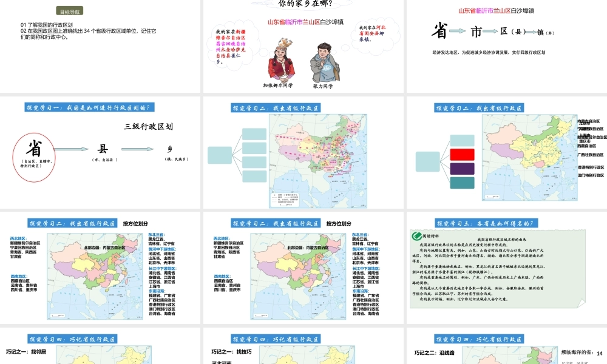This screenshot has width=607, height=364.
Task: Select the objective text starting 01 了解我国的行政区划
Action: pyautogui.click(x=47, y=25)
